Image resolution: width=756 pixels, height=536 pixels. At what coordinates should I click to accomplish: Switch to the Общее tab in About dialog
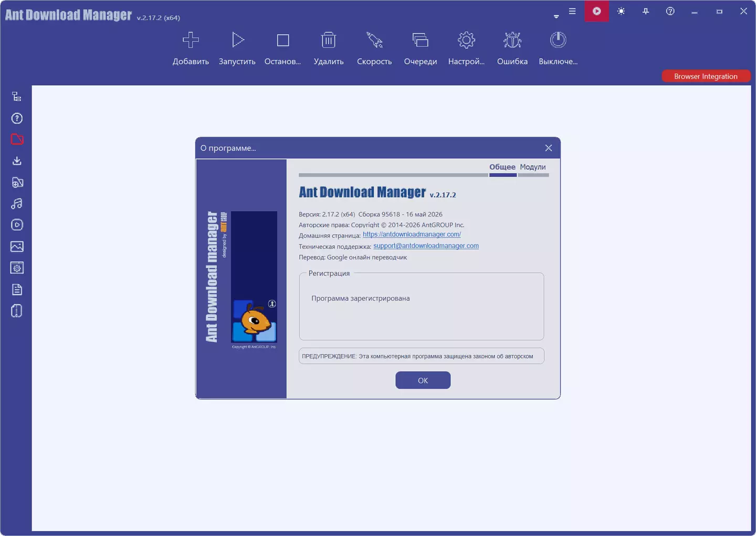pos(502,167)
